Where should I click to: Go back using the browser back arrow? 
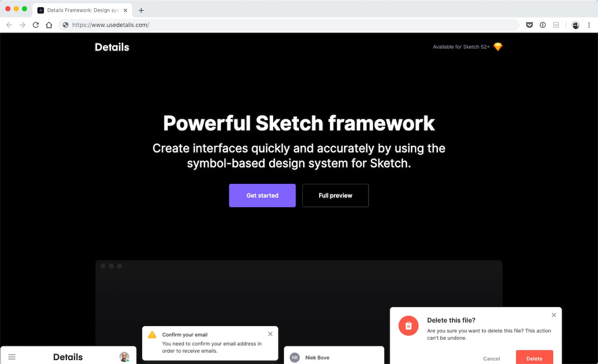tap(9, 25)
